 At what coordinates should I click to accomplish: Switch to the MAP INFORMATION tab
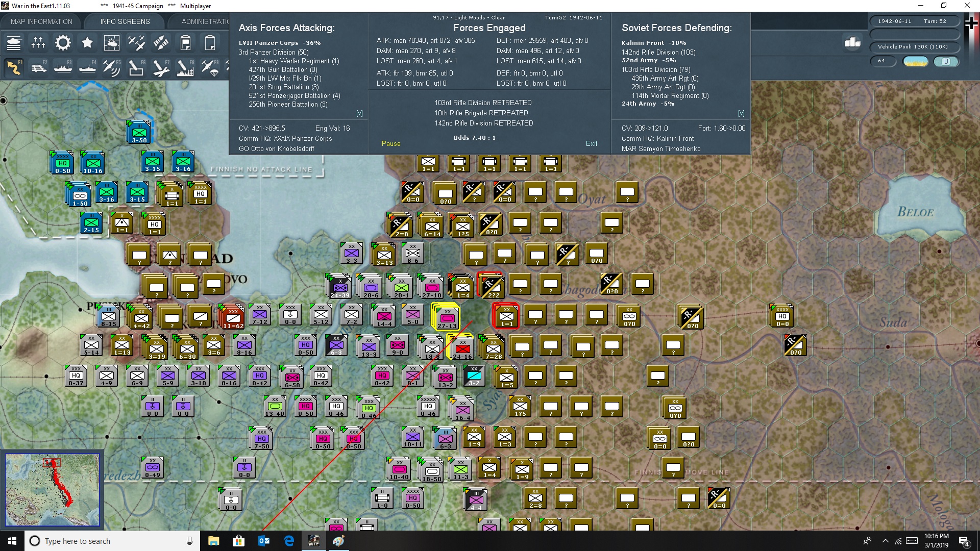tap(41, 21)
